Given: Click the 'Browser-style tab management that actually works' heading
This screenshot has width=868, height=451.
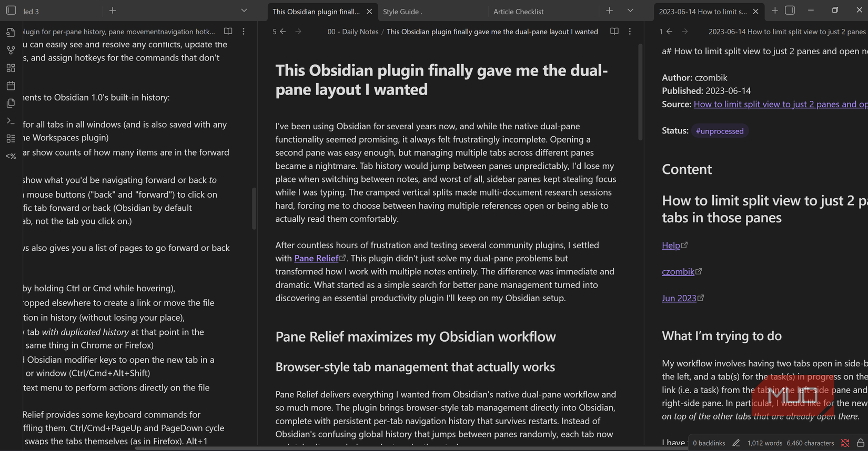Looking at the screenshot, I should pos(415,367).
